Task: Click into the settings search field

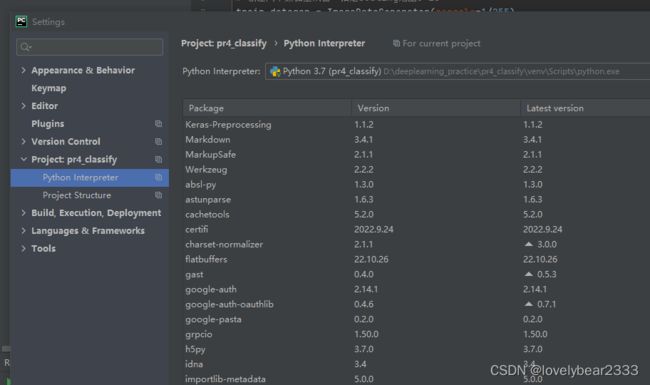Action: click(x=90, y=47)
